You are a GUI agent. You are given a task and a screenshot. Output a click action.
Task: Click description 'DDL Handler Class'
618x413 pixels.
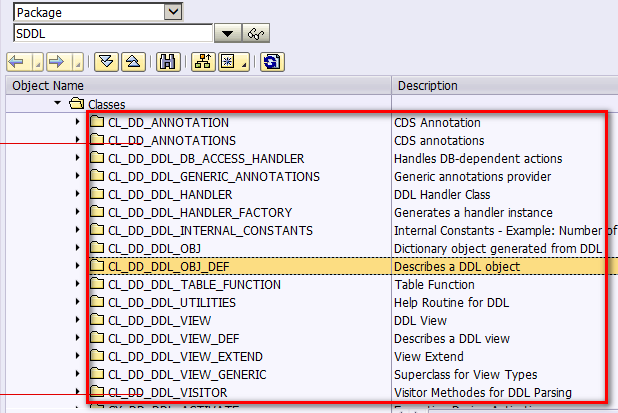[x=442, y=195]
